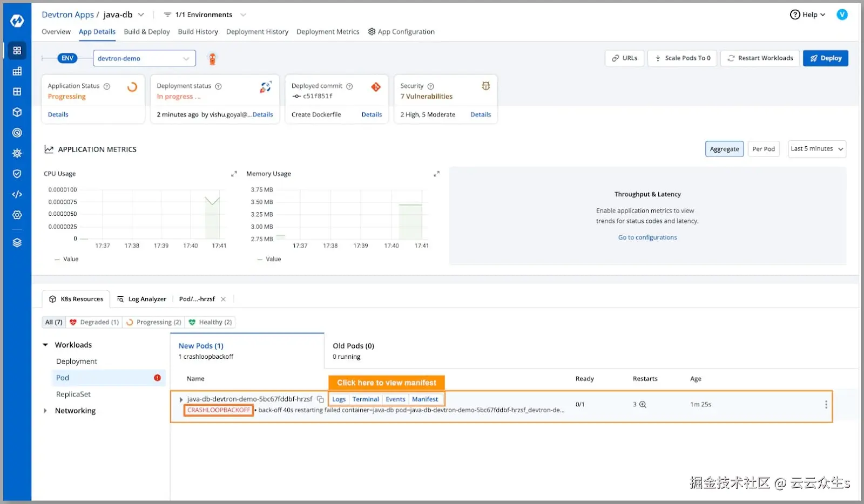Screen dimensions: 864x504
Task: Open the shield security icon in the sidebar
Action: click(17, 174)
